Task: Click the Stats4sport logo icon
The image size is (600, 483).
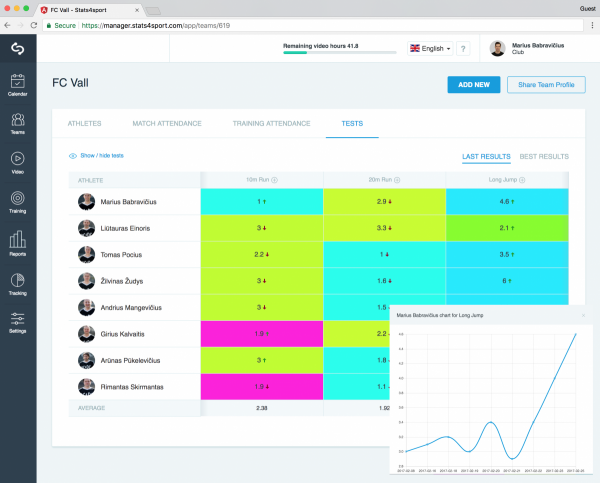Action: point(18,49)
